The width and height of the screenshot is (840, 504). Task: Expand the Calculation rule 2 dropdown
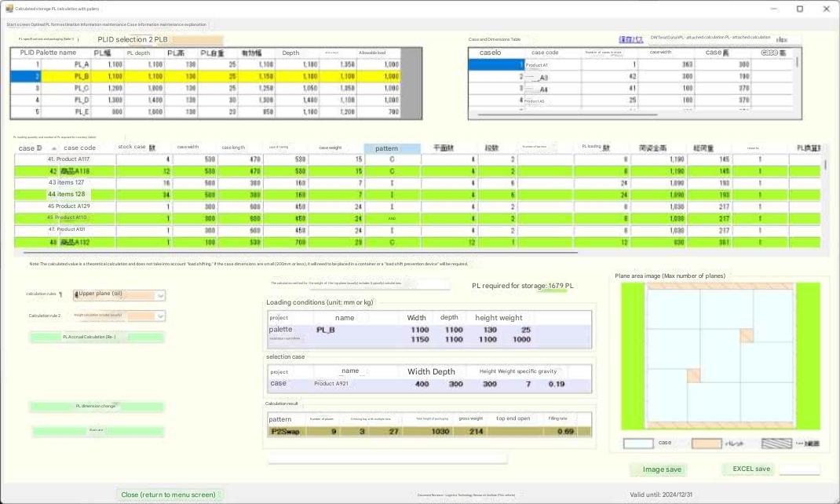point(160,316)
